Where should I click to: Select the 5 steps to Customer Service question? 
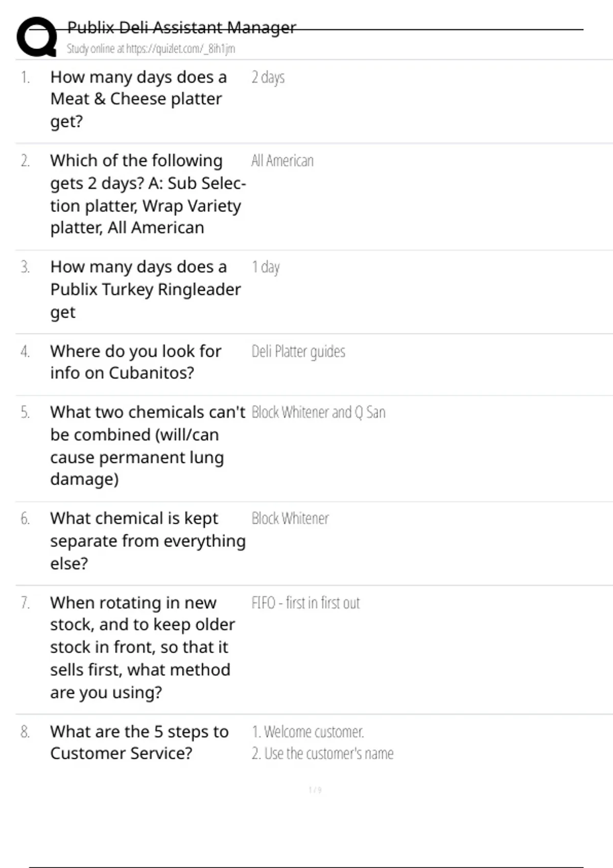click(x=139, y=742)
